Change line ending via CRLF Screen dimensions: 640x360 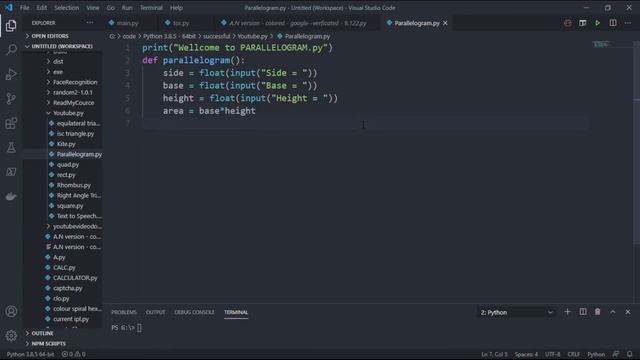point(573,354)
